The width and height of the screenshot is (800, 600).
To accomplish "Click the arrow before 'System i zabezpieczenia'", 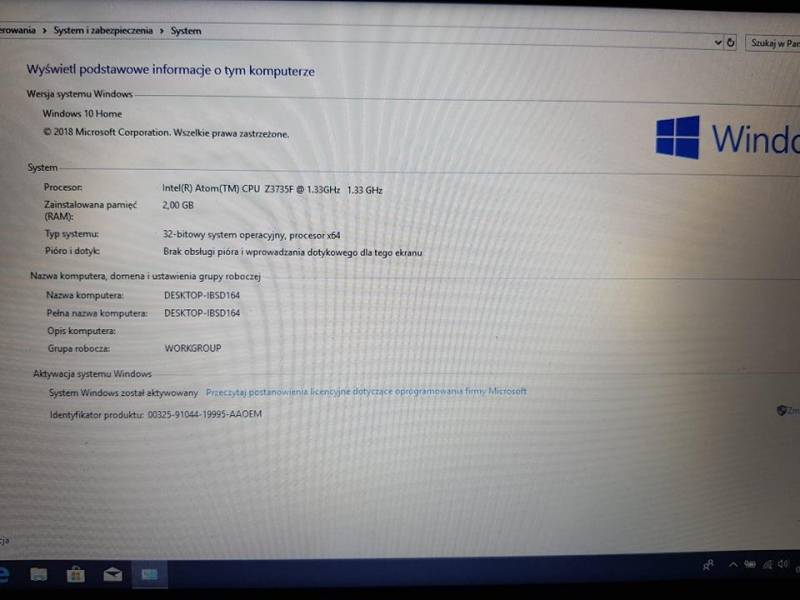I will [44, 31].
